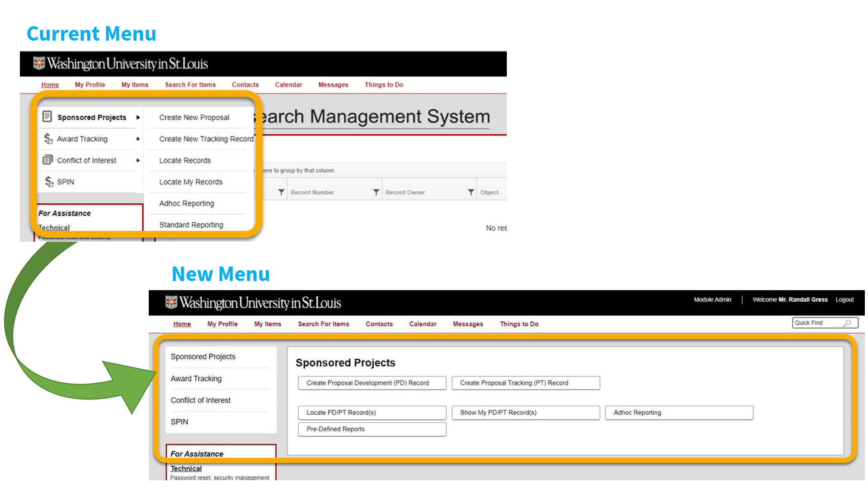Click Create Proposal Development (PD) Record

coord(371,383)
